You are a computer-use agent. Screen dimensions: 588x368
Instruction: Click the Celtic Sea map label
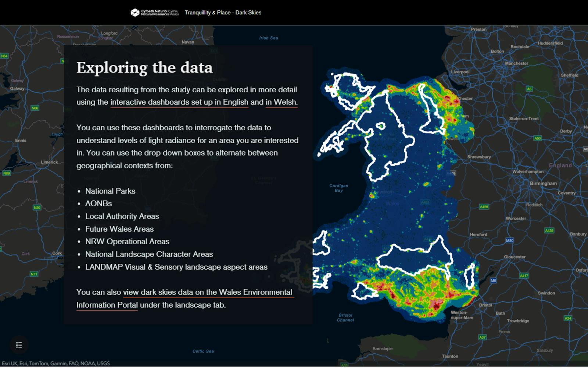point(203,351)
